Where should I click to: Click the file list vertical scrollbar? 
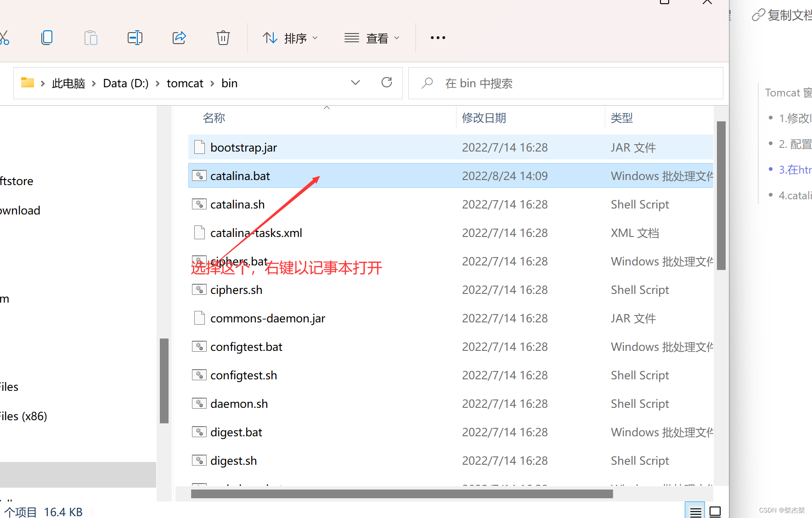click(x=721, y=196)
